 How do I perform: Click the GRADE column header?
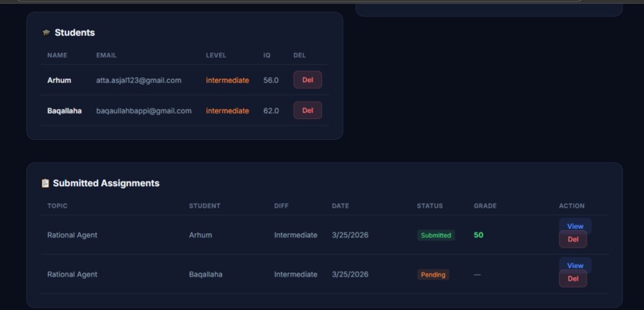(485, 205)
